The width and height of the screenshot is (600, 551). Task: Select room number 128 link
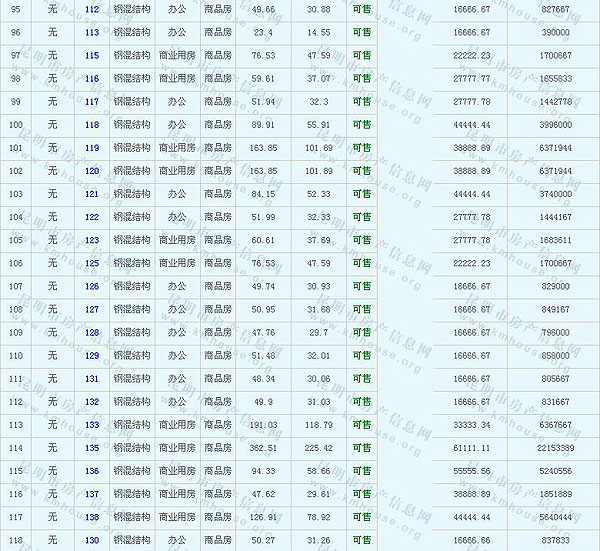point(92,332)
